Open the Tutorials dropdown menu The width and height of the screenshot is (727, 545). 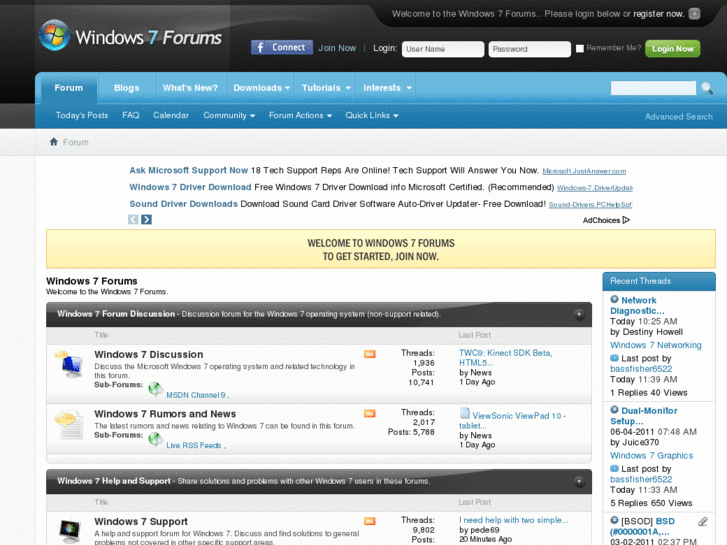click(x=325, y=88)
